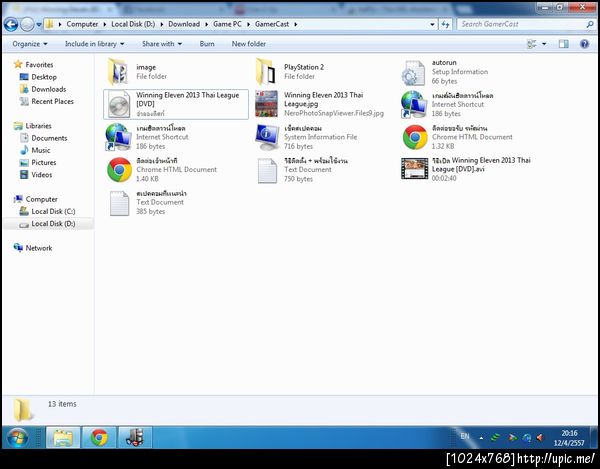Viewport: 600px width, 469px height.
Task: Open the Help question mark icon
Action: coord(584,44)
